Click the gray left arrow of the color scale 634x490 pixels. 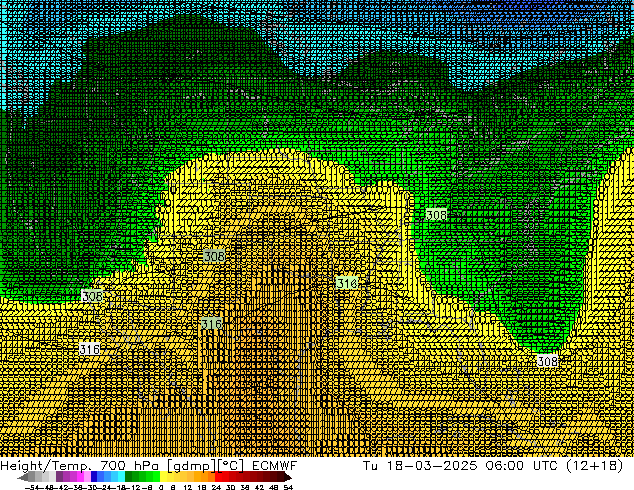coord(22,477)
